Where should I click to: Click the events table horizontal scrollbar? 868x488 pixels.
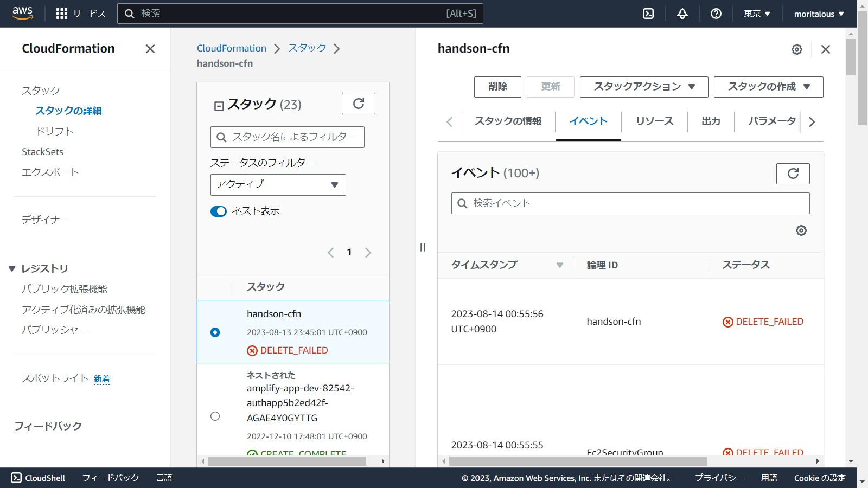coord(578,461)
